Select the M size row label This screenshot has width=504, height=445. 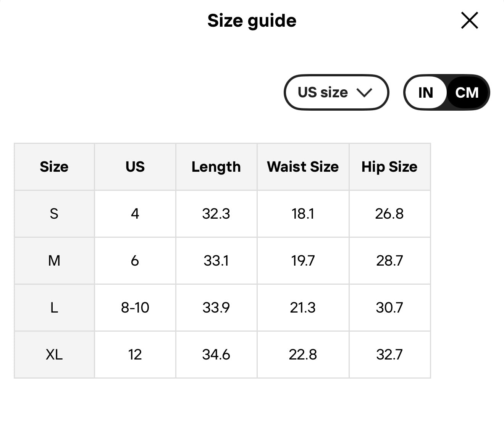(54, 261)
